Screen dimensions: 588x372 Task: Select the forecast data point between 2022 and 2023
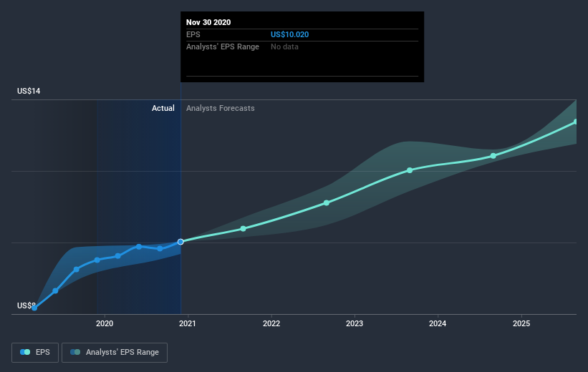click(x=327, y=202)
